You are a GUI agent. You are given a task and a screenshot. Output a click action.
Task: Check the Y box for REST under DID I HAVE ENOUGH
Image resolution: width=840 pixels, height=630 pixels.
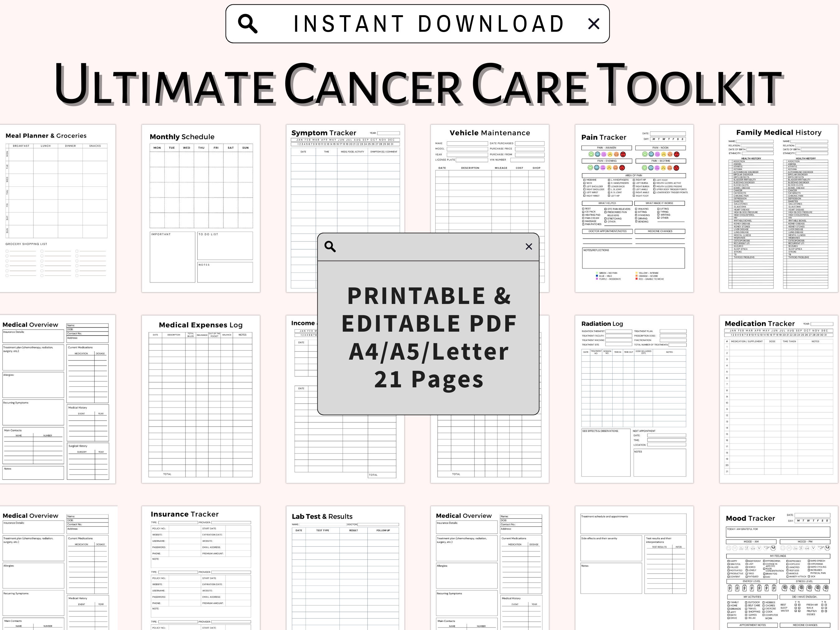pyautogui.click(x=796, y=605)
